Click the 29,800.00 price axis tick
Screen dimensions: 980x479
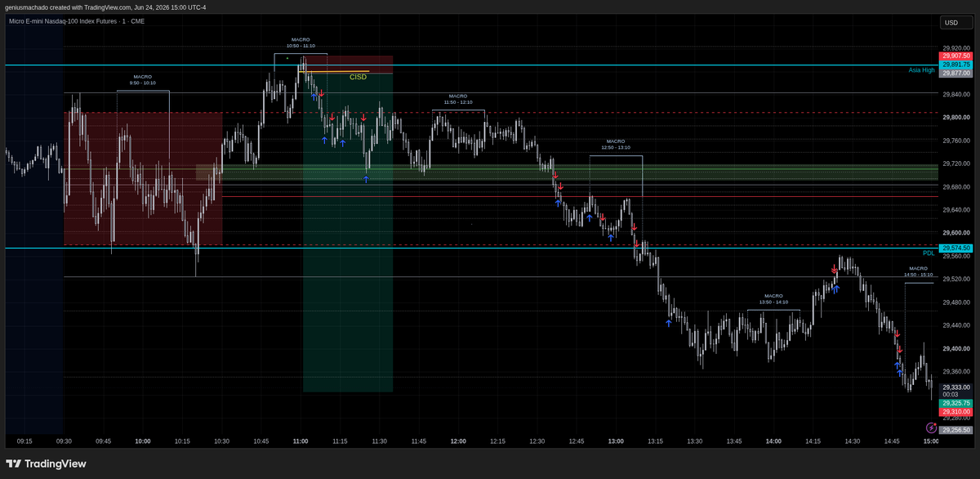[956, 117]
